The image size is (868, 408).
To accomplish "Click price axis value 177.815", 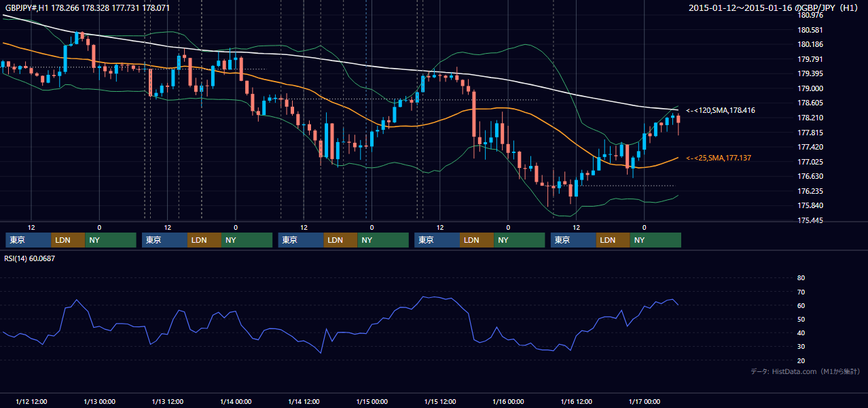I will pyautogui.click(x=810, y=133).
